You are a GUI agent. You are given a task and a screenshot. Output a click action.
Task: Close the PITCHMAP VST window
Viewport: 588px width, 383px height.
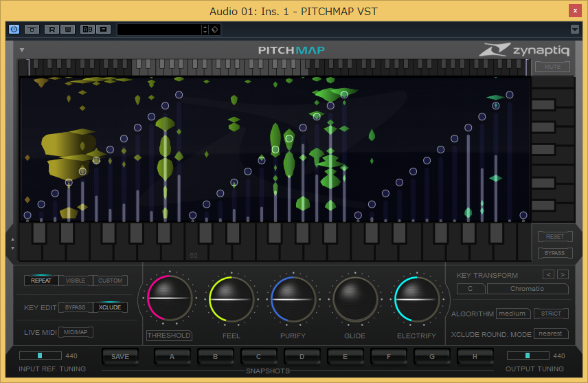[575, 11]
